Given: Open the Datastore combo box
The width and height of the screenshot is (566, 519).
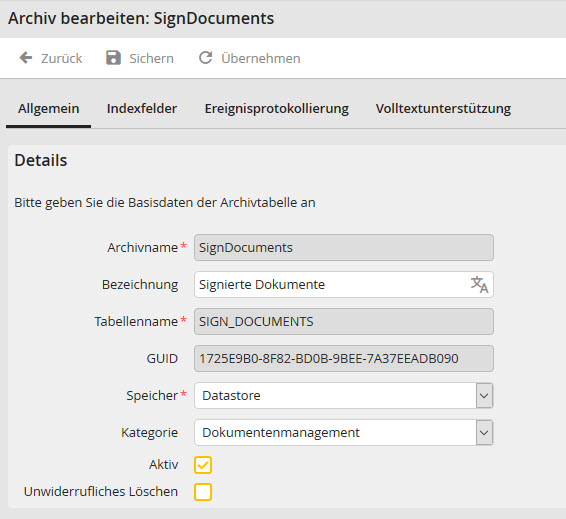Looking at the screenshot, I should pos(344,396).
